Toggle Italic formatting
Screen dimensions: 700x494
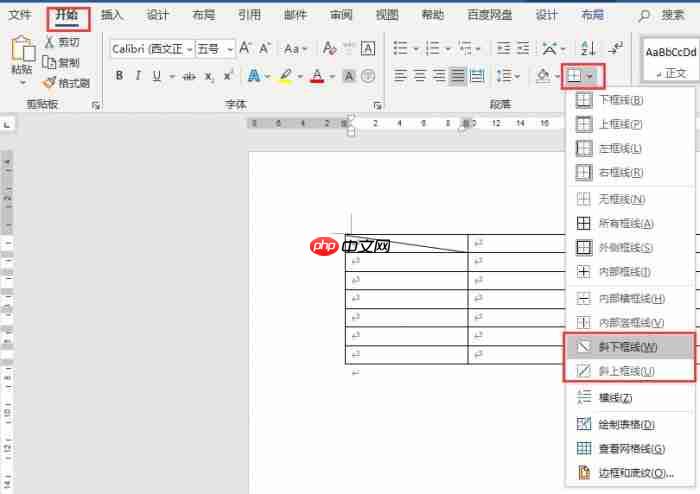pyautogui.click(x=138, y=76)
